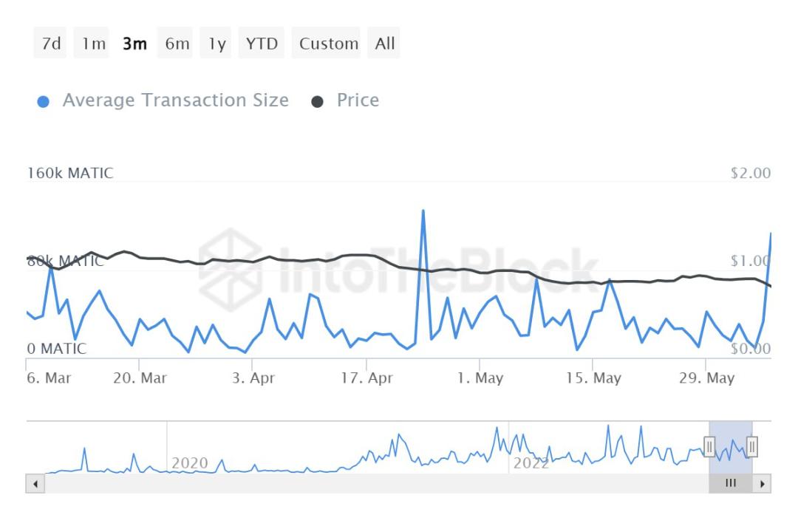
Task: Hide the Price series via legend text
Action: [x=358, y=100]
